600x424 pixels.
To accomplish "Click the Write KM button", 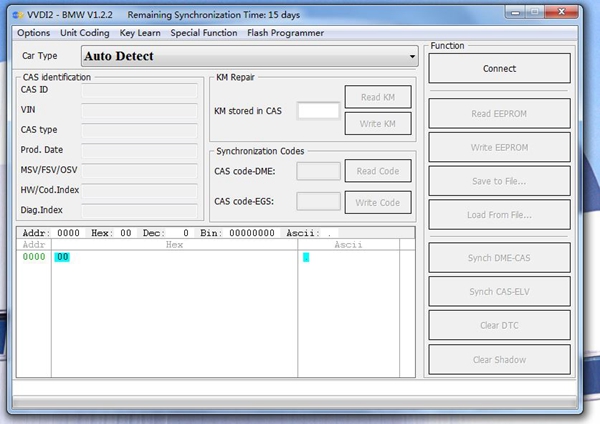I will 378,124.
